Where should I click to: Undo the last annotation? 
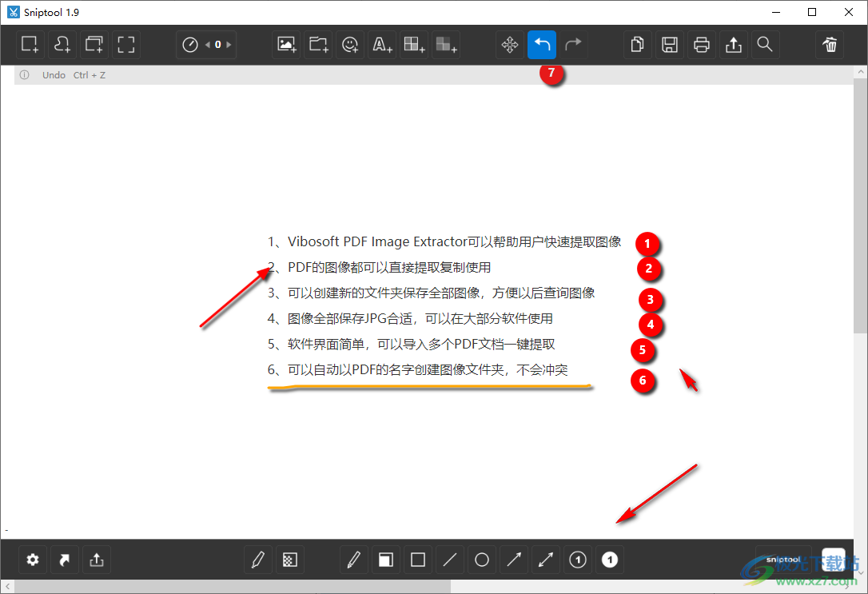coord(542,44)
